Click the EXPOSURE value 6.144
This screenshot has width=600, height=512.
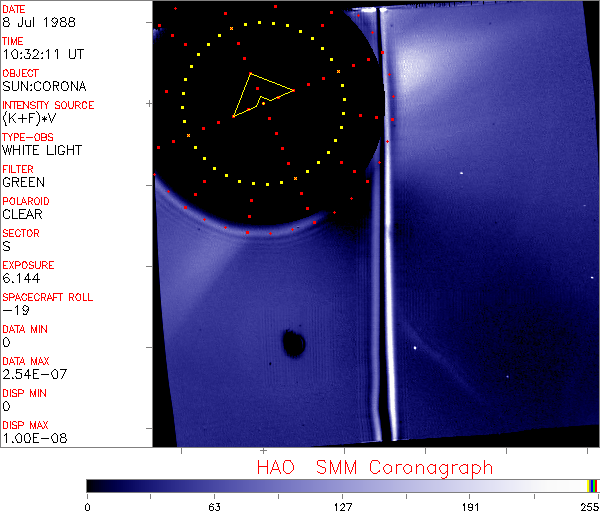point(21,279)
